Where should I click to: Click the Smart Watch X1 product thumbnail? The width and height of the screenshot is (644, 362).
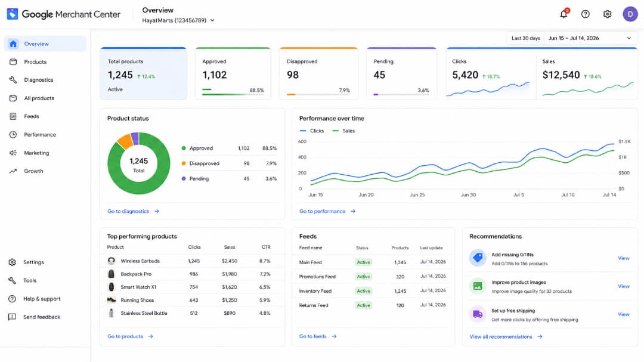pos(112,287)
